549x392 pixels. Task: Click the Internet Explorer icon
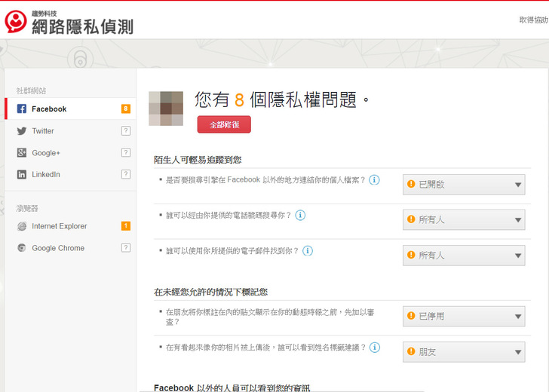coord(22,226)
